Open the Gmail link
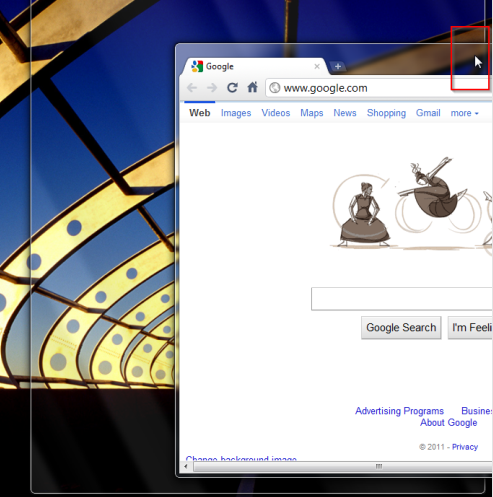The height and width of the screenshot is (497, 493). click(x=428, y=113)
